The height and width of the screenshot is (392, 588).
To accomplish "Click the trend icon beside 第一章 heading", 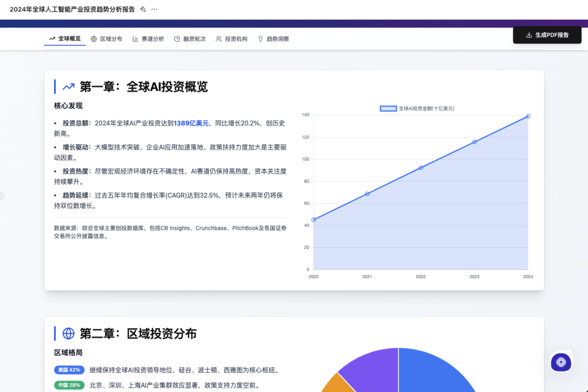I will [x=68, y=87].
